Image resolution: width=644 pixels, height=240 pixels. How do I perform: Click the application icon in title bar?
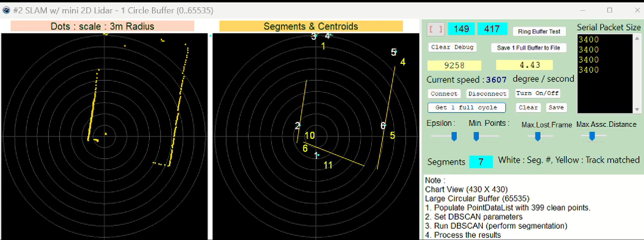click(6, 10)
